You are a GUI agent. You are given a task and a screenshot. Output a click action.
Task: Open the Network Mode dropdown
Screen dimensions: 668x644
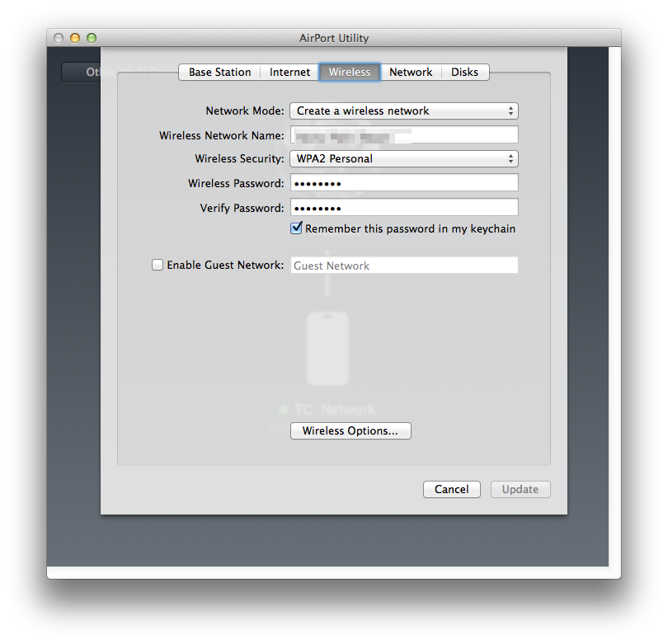[404, 110]
